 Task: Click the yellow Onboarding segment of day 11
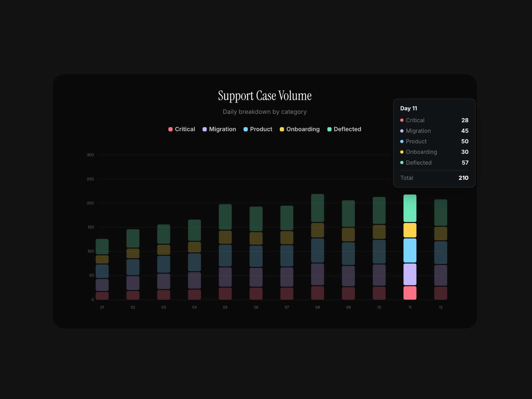pyautogui.click(x=410, y=230)
